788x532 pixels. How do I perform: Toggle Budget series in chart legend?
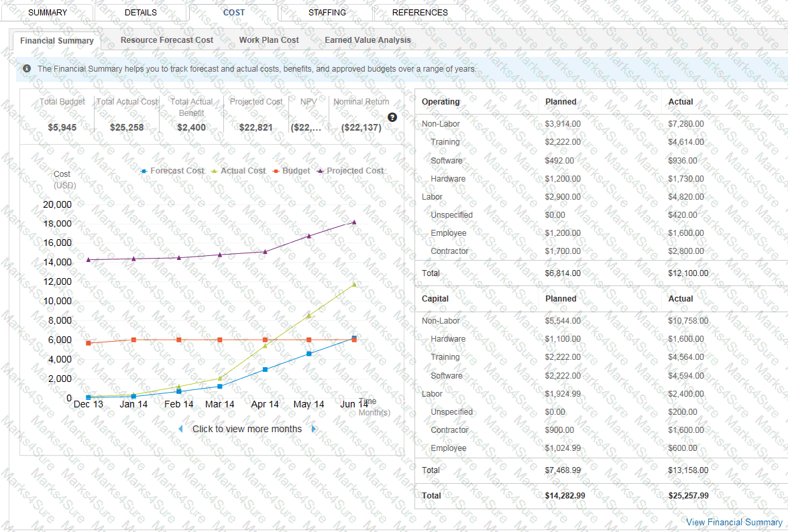(x=292, y=171)
